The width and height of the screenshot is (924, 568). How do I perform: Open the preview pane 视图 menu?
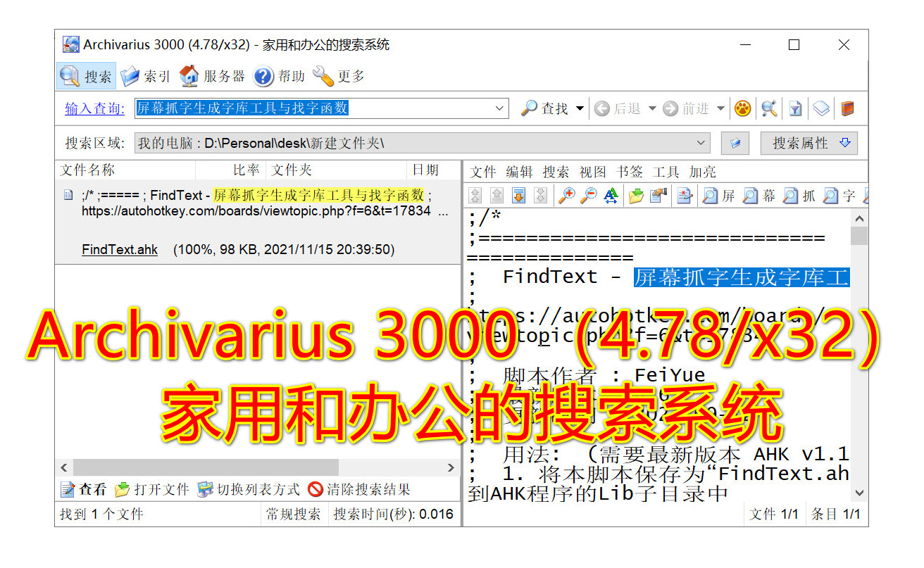pos(592,172)
